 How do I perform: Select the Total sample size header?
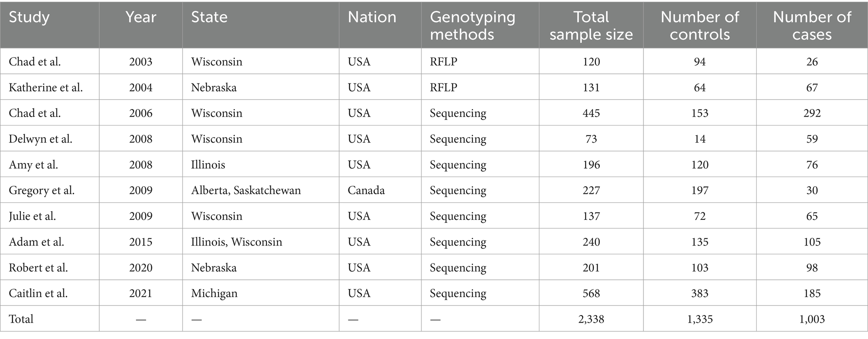[591, 26]
